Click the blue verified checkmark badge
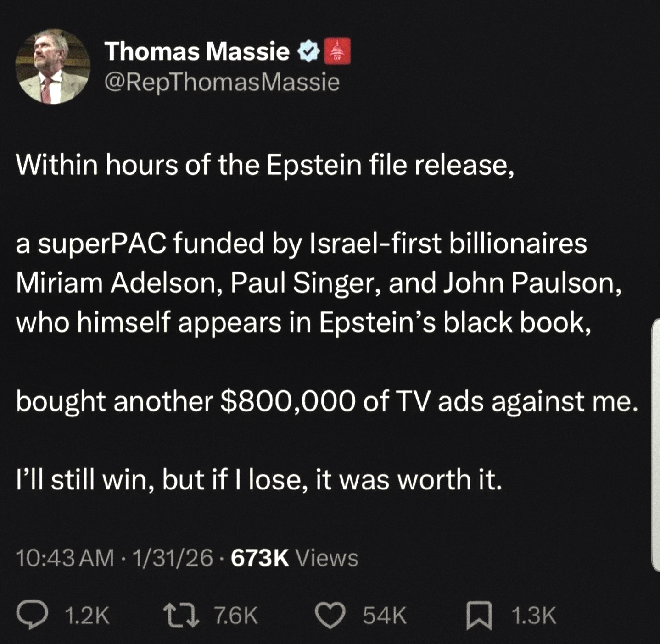Image resolution: width=660 pixels, height=644 pixels. point(309,51)
